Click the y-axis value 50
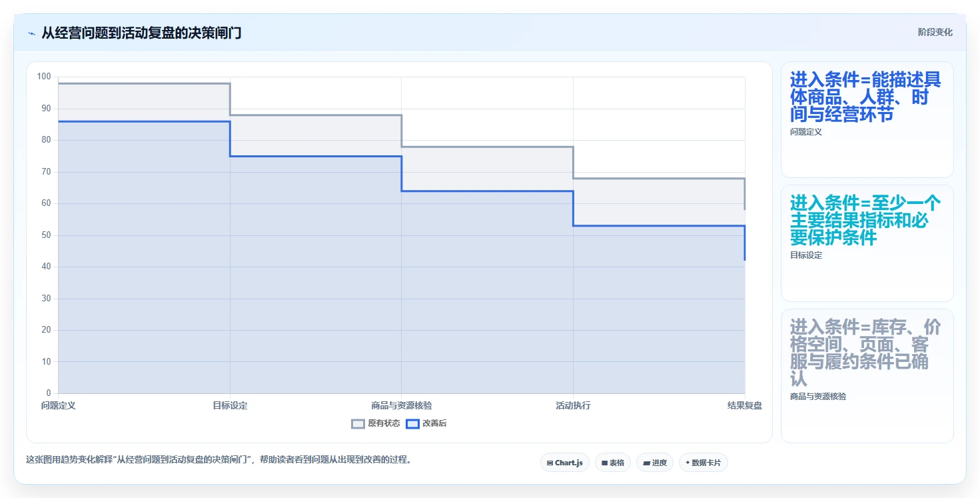 coord(46,235)
